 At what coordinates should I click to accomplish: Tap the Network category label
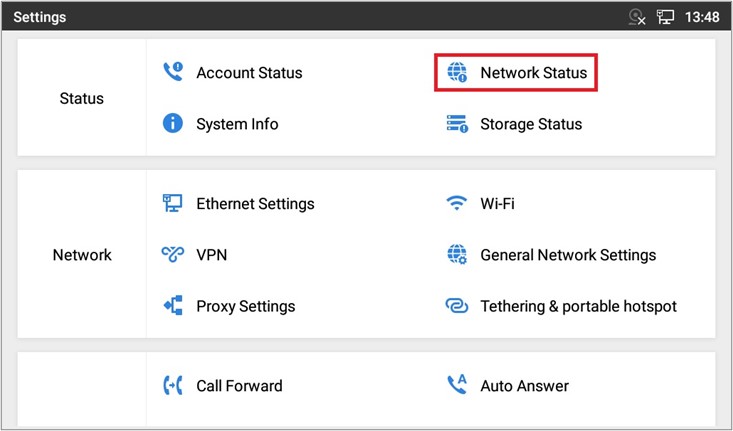(81, 255)
